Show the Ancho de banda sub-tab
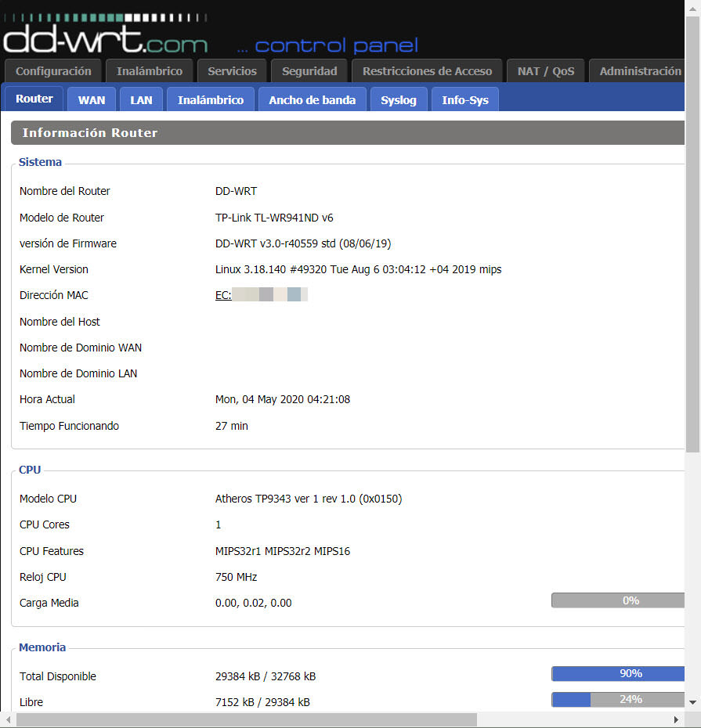The width and height of the screenshot is (701, 728). (312, 100)
